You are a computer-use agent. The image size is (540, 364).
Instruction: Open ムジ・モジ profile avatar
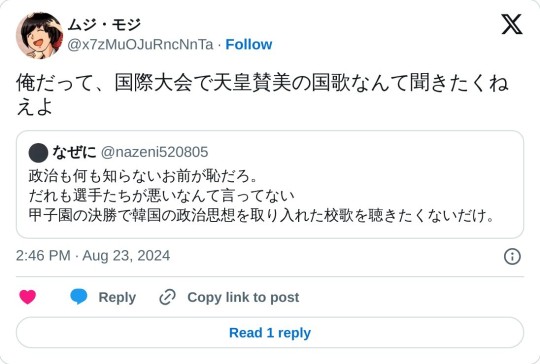40,36
